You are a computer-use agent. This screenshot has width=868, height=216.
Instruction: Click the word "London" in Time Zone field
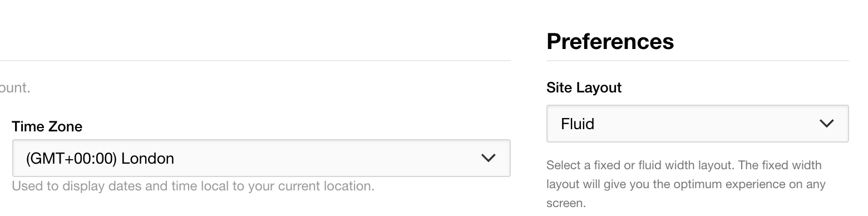coord(148,159)
